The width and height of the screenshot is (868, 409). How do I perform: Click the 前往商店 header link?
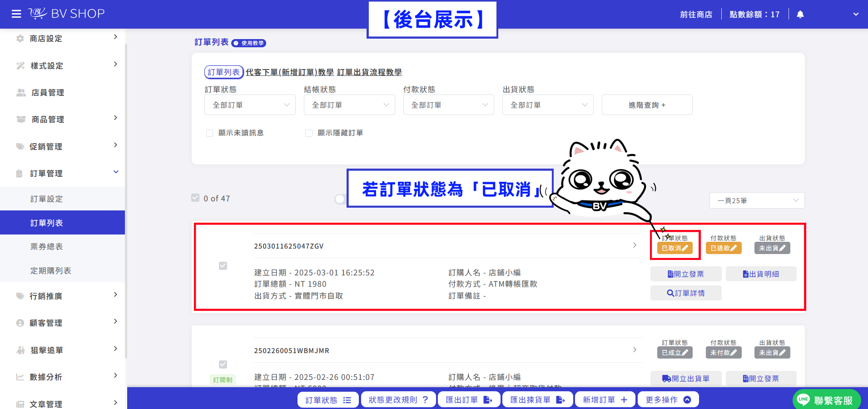point(696,15)
